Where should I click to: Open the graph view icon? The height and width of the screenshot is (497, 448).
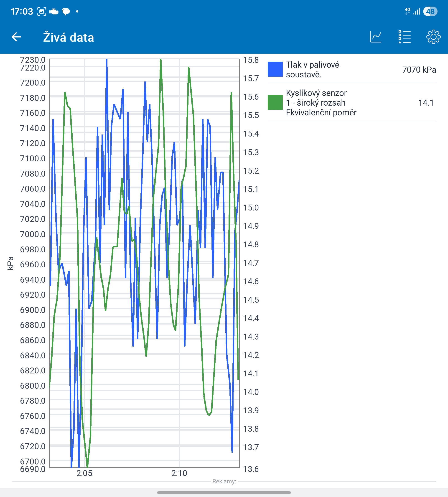click(376, 37)
